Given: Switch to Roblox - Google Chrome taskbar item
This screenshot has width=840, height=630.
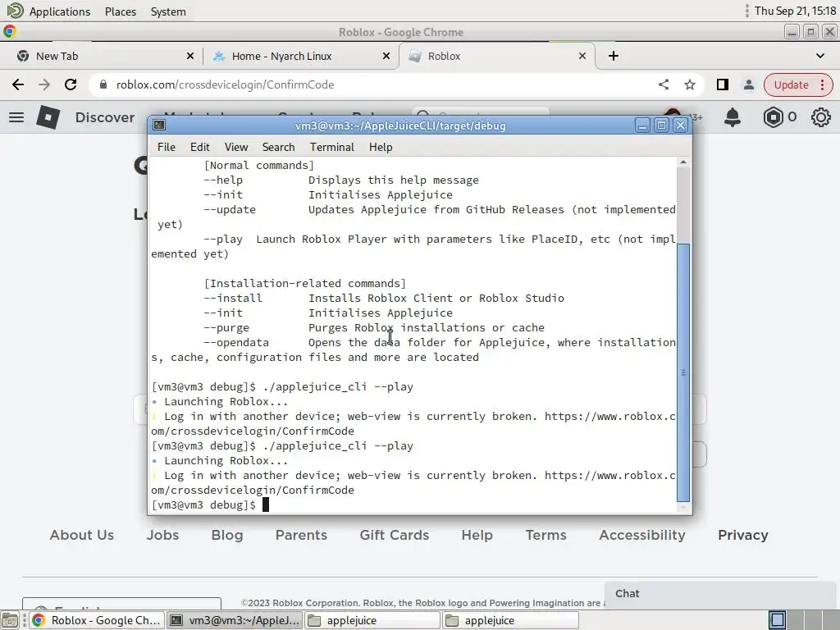Looking at the screenshot, I should [x=97, y=620].
